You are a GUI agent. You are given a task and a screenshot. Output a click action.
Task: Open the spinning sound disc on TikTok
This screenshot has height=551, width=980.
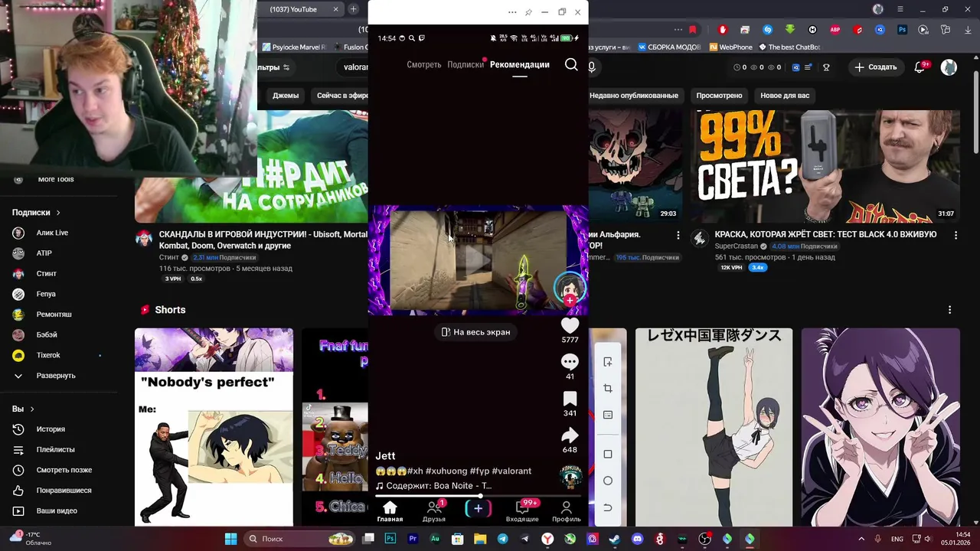tap(570, 477)
